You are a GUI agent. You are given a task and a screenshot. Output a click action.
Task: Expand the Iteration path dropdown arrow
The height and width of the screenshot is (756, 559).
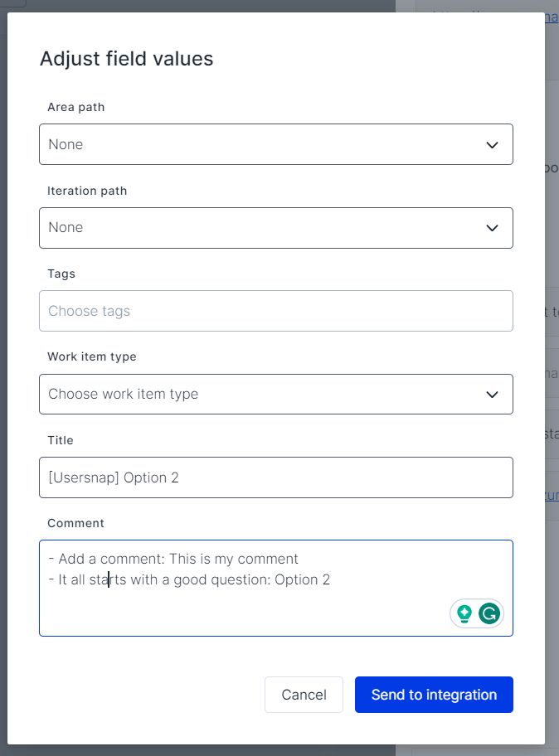coord(492,228)
